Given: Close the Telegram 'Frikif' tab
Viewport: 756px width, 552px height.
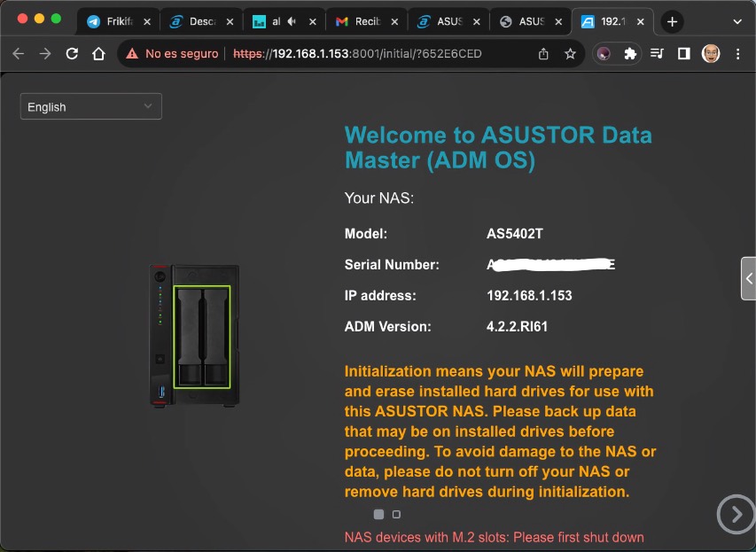Looking at the screenshot, I should pyautogui.click(x=147, y=21).
